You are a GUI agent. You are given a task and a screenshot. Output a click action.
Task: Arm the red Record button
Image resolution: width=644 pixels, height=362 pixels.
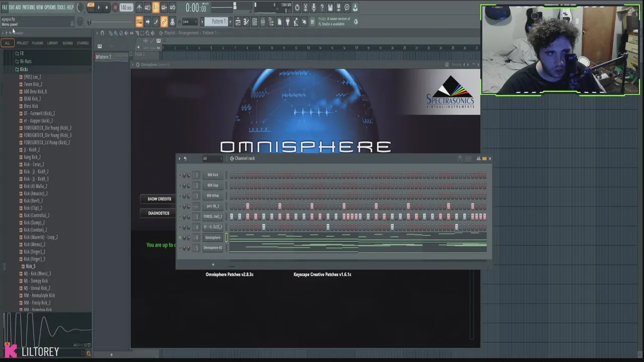coord(115,8)
